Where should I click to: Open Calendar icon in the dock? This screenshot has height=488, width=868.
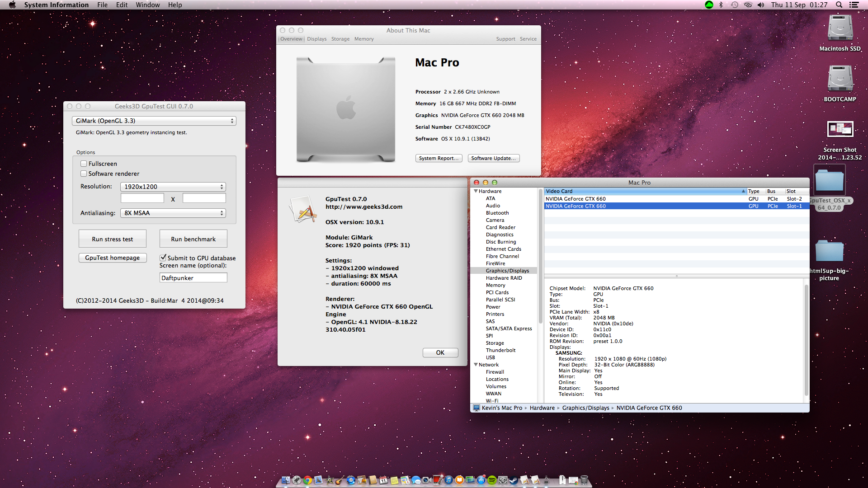tap(383, 480)
